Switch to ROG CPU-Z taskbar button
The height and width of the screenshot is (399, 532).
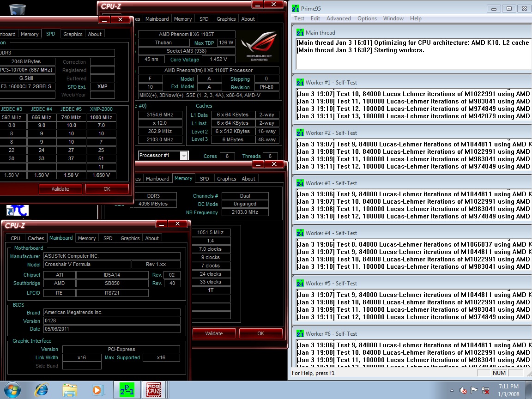click(x=153, y=390)
